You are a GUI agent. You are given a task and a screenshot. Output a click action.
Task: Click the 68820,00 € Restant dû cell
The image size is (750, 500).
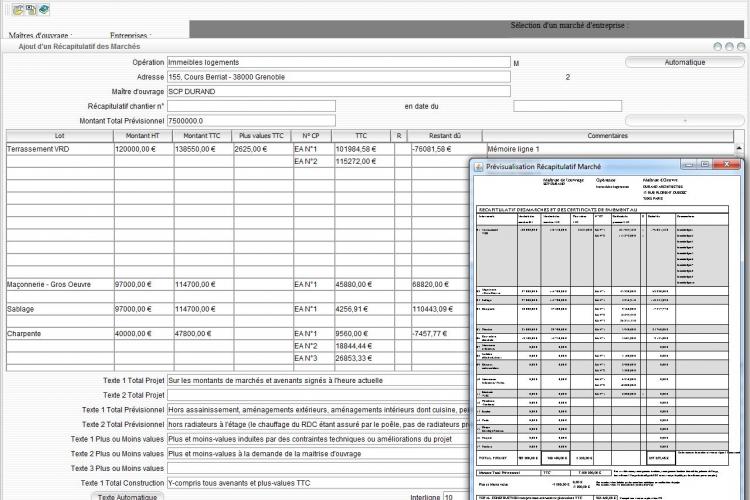[440, 284]
